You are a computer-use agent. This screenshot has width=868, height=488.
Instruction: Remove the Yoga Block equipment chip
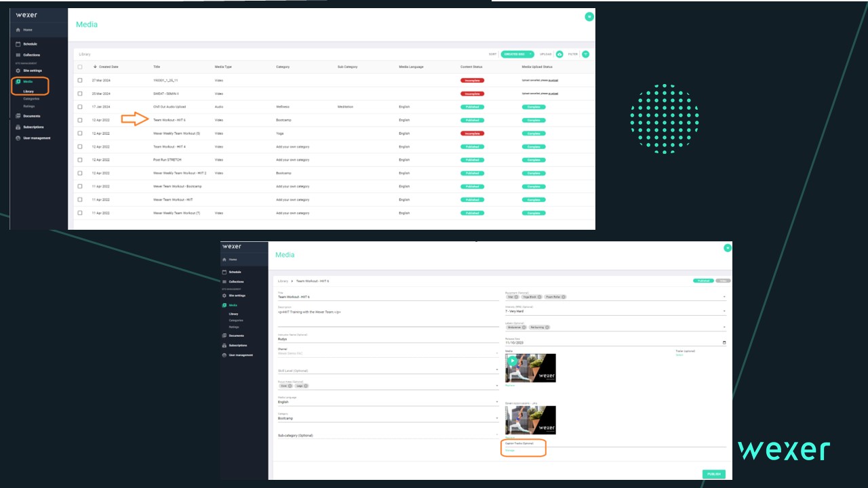pos(539,296)
